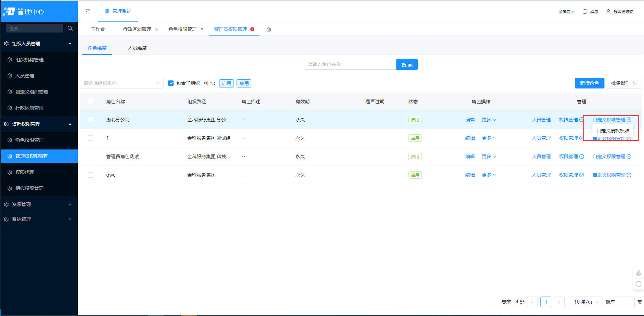Click 编辑 for the 渝北分公司 row
Image resolution: width=644 pixels, height=316 pixels.
click(470, 120)
